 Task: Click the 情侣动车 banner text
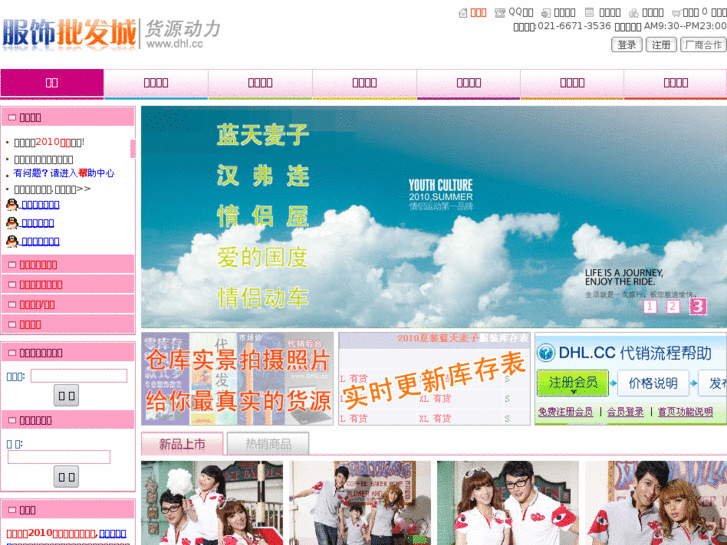coord(262,298)
